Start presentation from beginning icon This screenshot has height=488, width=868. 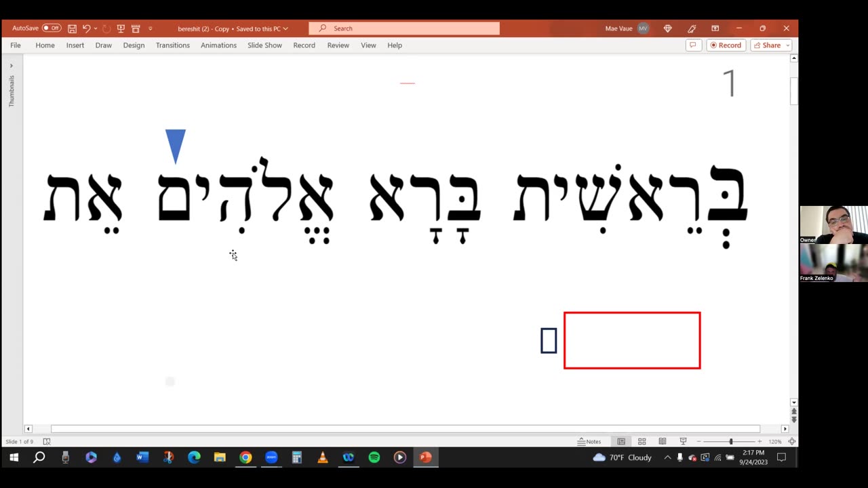coord(121,28)
